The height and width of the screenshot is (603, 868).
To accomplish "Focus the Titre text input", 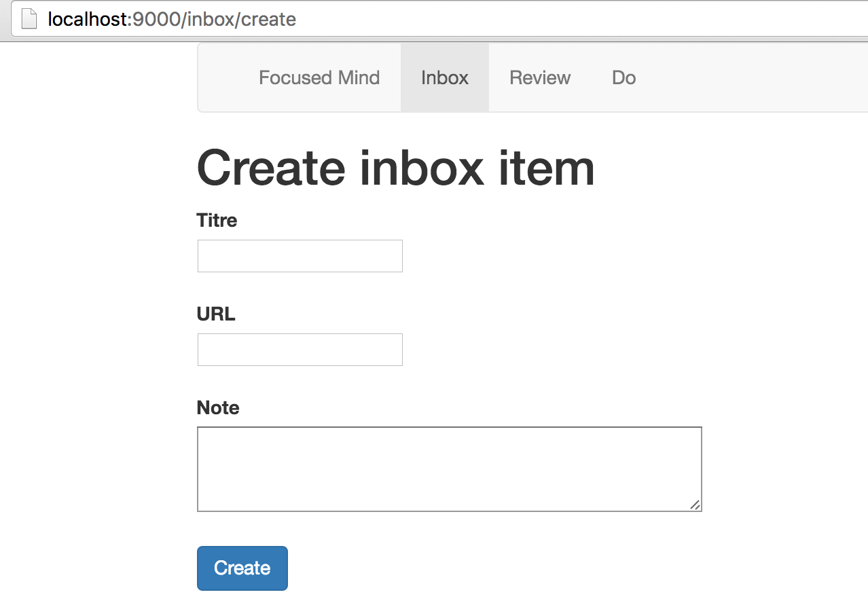I will pos(300,256).
